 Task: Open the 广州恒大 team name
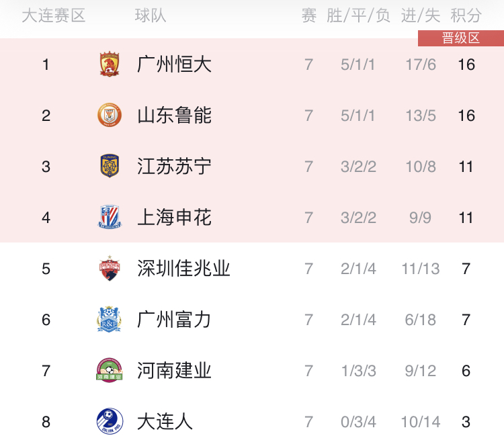pyautogui.click(x=174, y=64)
